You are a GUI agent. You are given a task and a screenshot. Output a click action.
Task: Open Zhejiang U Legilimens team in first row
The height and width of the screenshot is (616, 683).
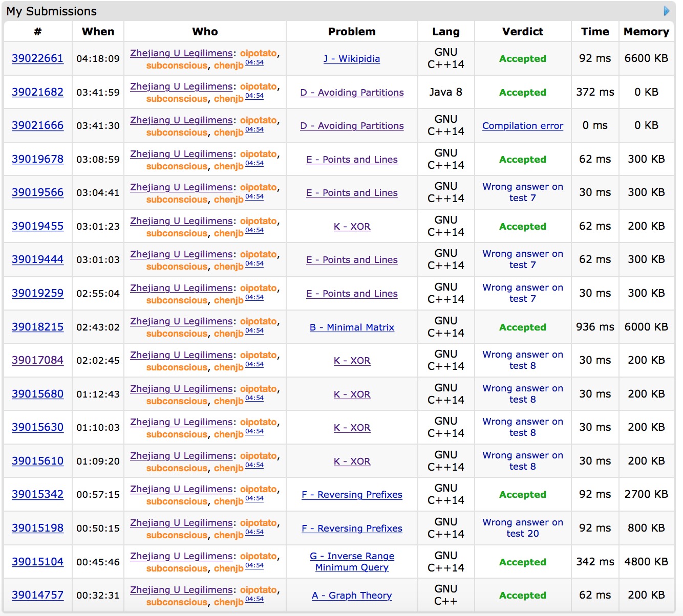(181, 53)
